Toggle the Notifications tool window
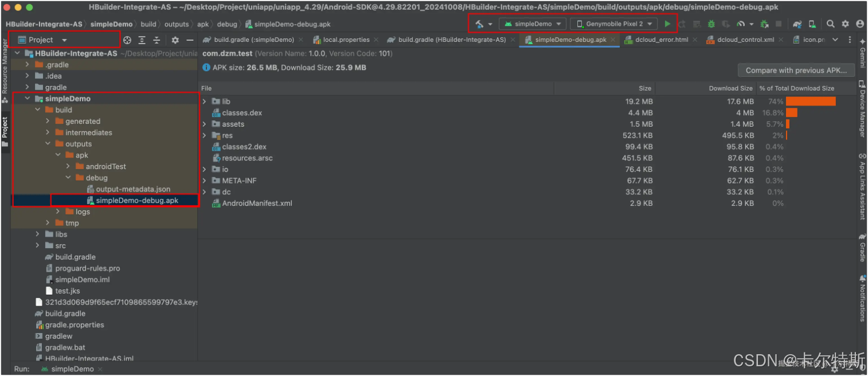Image resolution: width=868 pixels, height=376 pixels. point(862,297)
